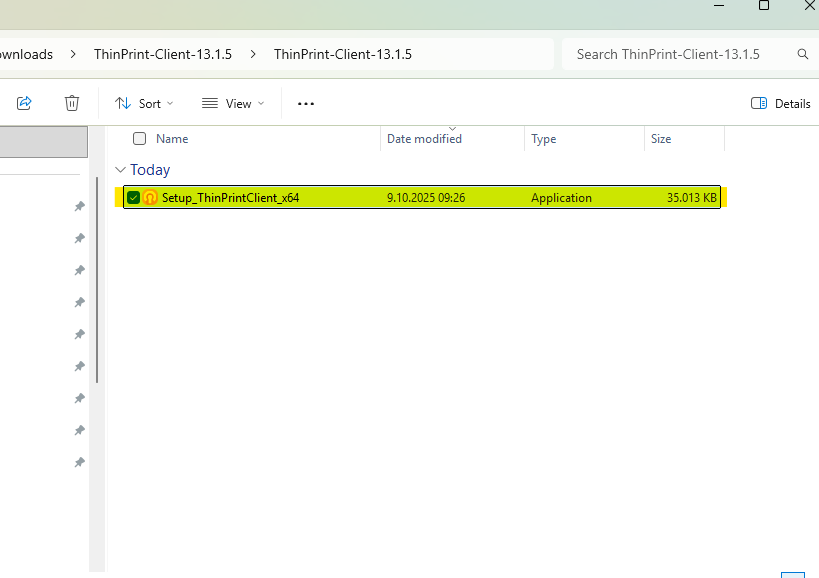Image resolution: width=819 pixels, height=578 pixels.
Task: Click the Setup_ThinPrintClient_x64 application icon
Action: (150, 198)
